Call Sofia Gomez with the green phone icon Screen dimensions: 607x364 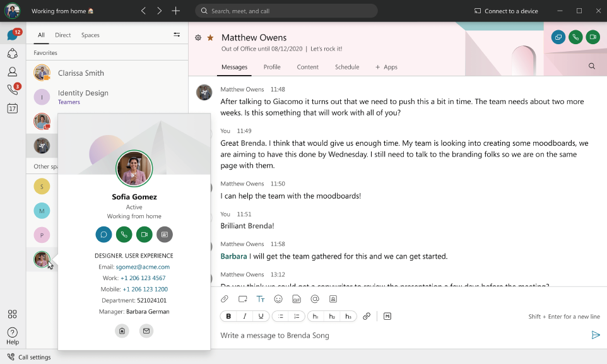[x=124, y=235]
